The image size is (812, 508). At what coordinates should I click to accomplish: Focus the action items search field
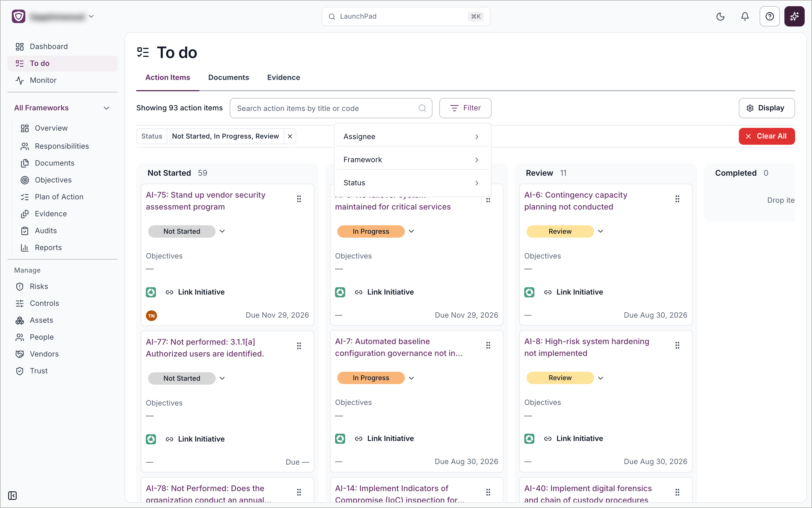tap(331, 108)
